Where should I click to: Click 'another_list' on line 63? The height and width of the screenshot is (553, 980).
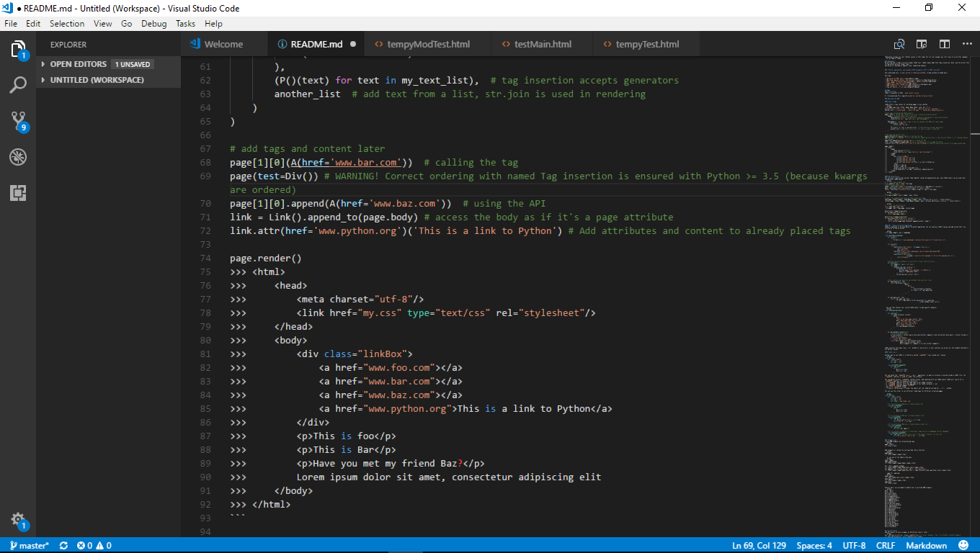pyautogui.click(x=308, y=94)
